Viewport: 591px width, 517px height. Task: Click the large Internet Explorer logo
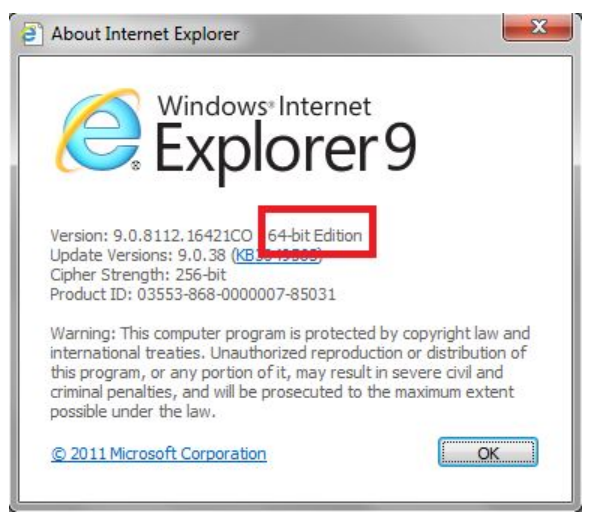point(98,130)
